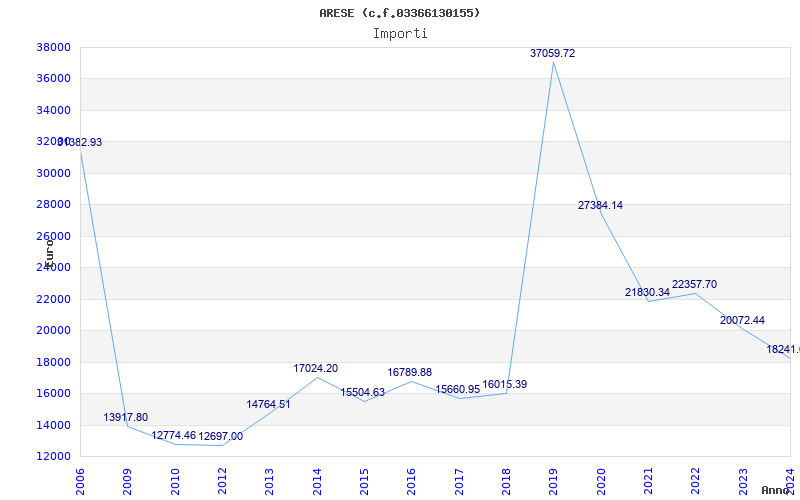Select the 27384.14 data label
The width and height of the screenshot is (800, 500).
(x=600, y=205)
